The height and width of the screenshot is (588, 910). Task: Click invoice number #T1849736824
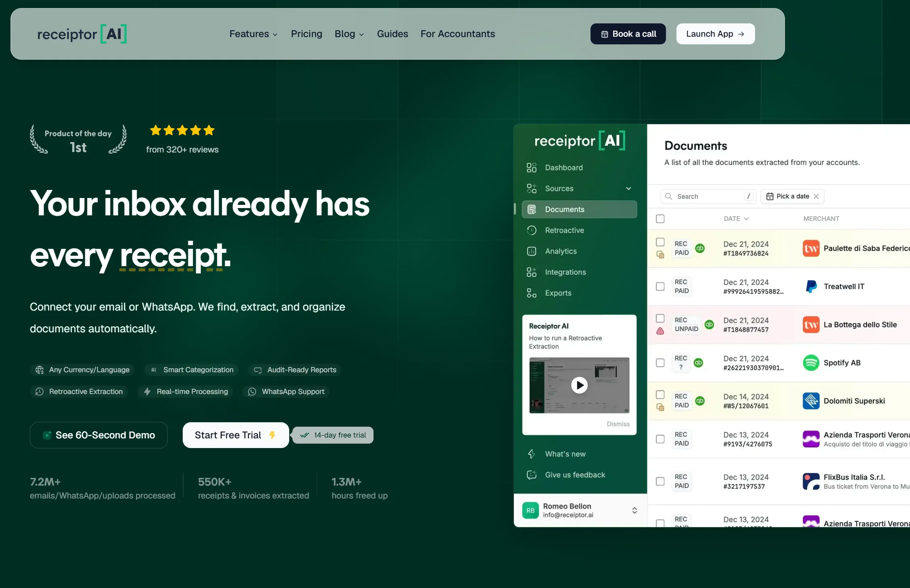click(x=746, y=254)
